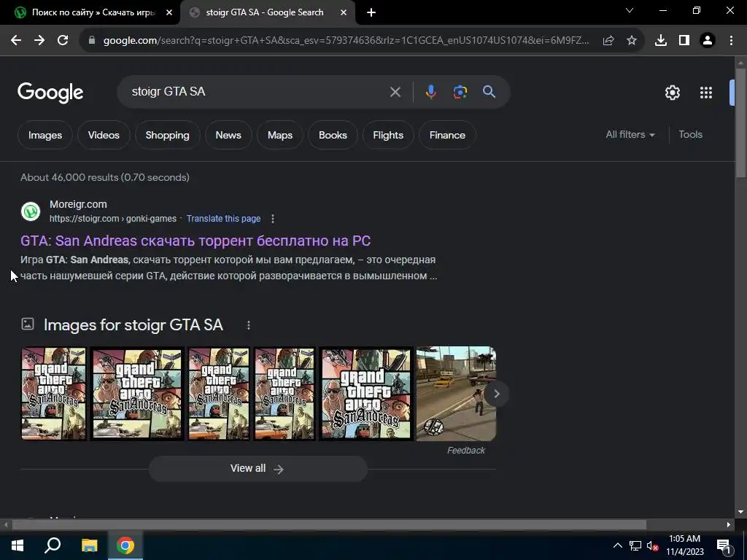Image resolution: width=747 pixels, height=560 pixels.
Task: Open the search Tools button
Action: (x=690, y=135)
